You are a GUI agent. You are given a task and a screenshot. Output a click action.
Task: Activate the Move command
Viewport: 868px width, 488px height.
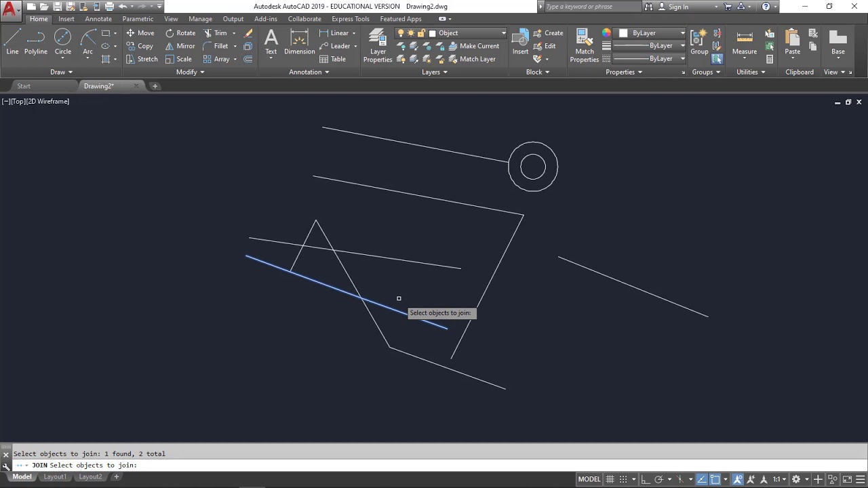click(x=140, y=33)
